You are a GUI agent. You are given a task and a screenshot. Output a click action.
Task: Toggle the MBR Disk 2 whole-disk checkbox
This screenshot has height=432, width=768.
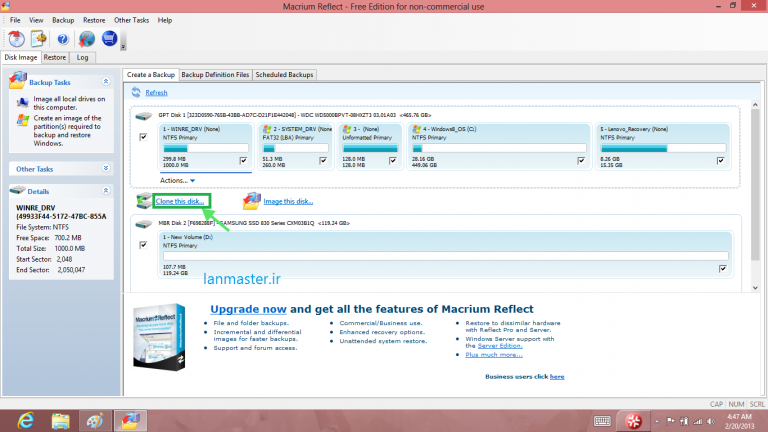143,244
